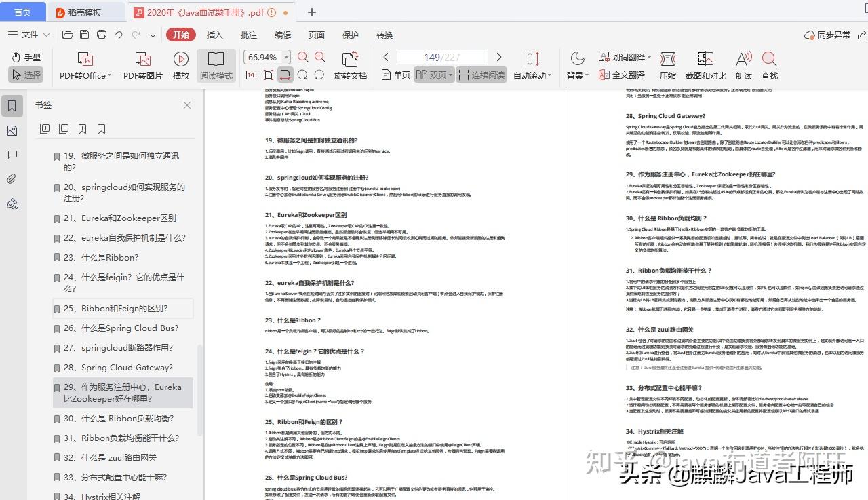This screenshot has height=500, width=868.
Task: Fit page to window
Action: (269, 75)
